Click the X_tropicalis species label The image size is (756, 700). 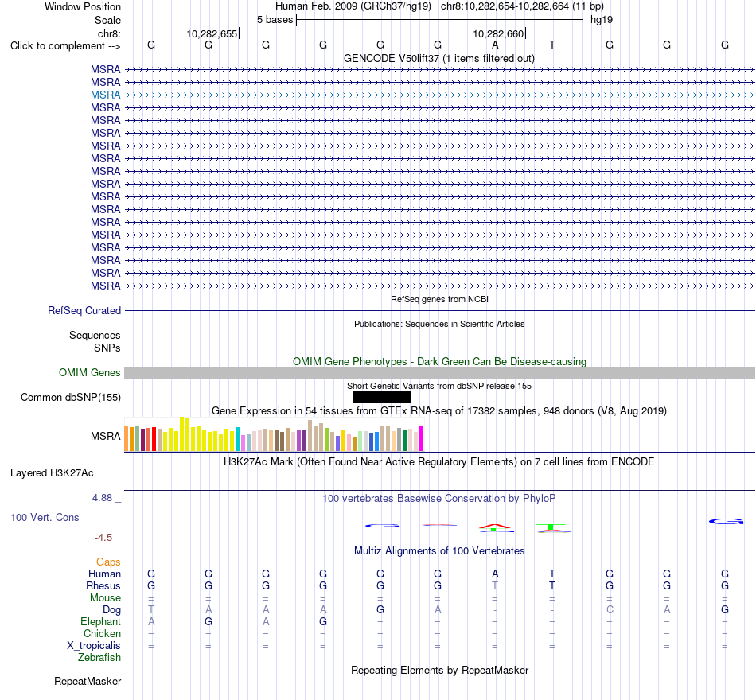pyautogui.click(x=94, y=646)
